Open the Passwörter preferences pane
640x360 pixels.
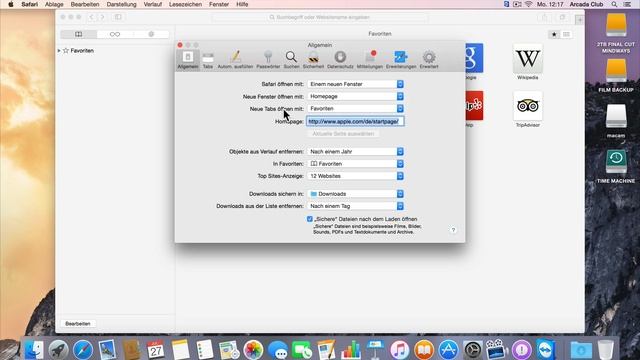[268, 60]
